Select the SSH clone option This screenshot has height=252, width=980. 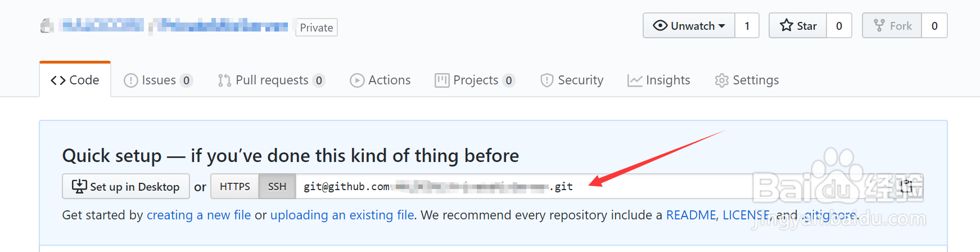pos(277,187)
